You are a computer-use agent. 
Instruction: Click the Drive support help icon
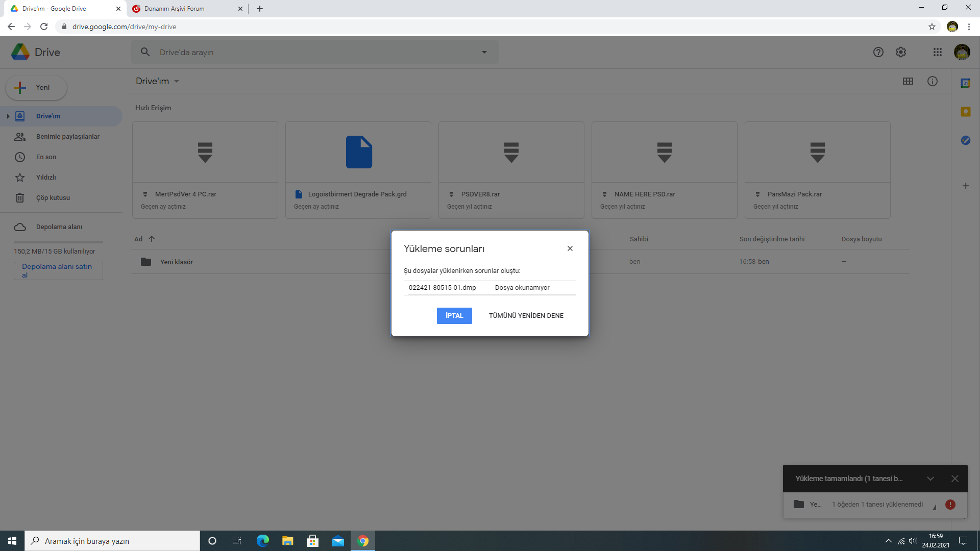878,52
